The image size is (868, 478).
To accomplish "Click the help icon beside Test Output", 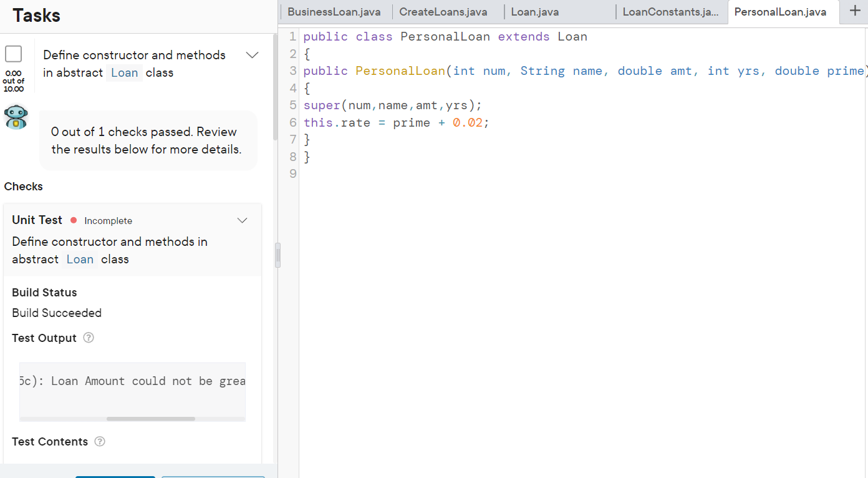I will click(89, 338).
